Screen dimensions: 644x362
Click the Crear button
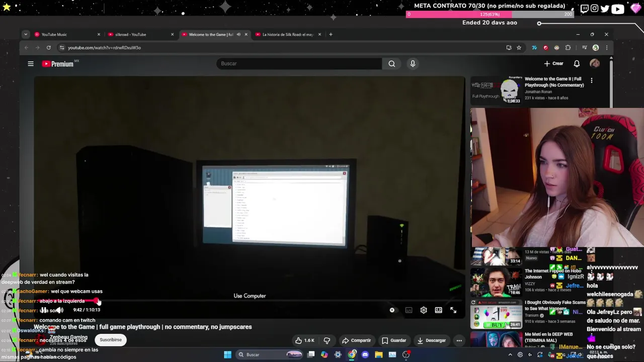click(553, 64)
